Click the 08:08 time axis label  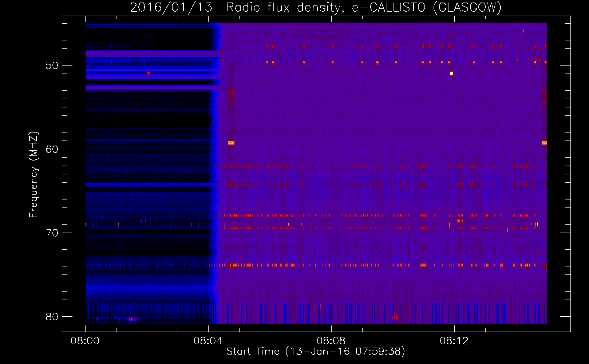click(331, 341)
